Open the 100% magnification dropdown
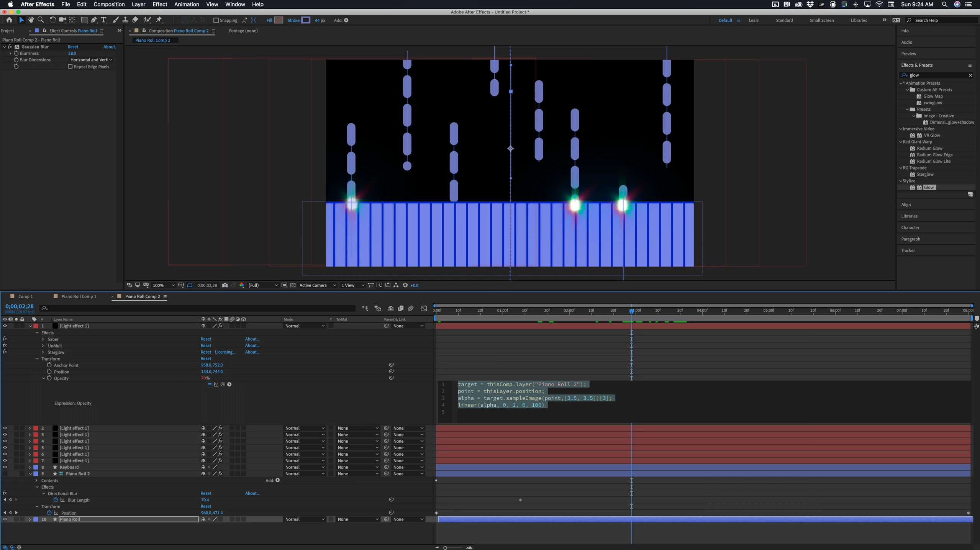Viewport: 980px width, 550px height. [x=164, y=285]
